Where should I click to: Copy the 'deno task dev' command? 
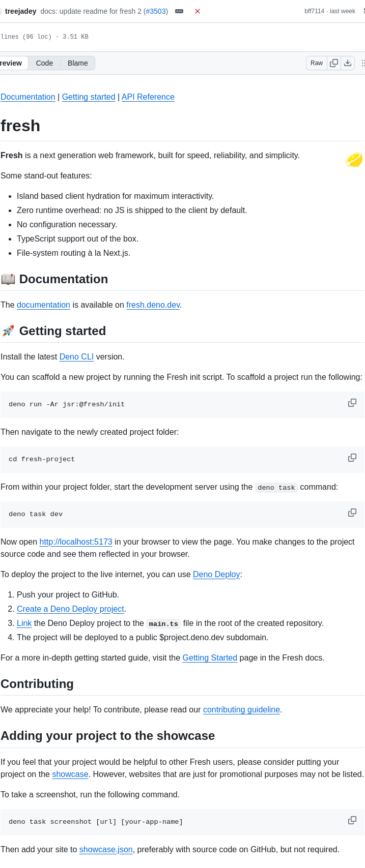[x=352, y=513]
